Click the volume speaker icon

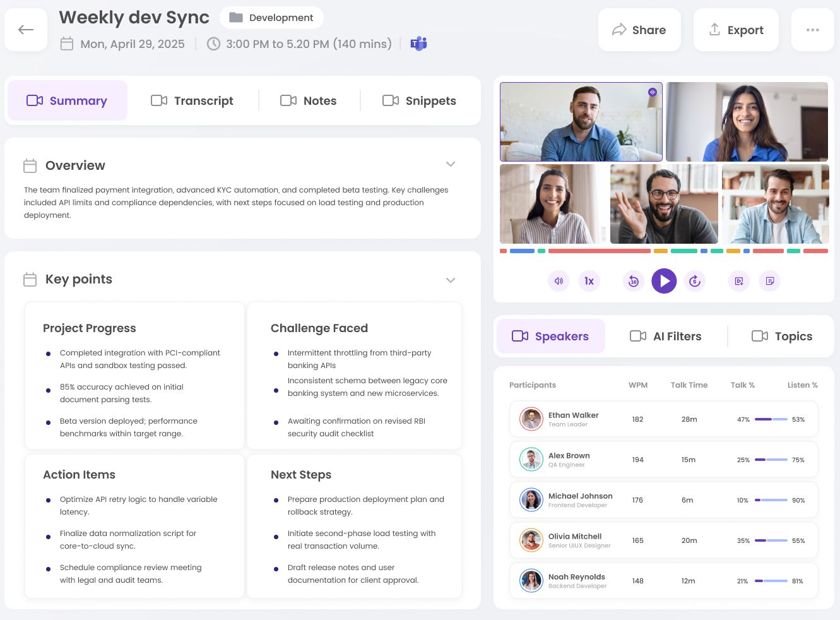(559, 281)
